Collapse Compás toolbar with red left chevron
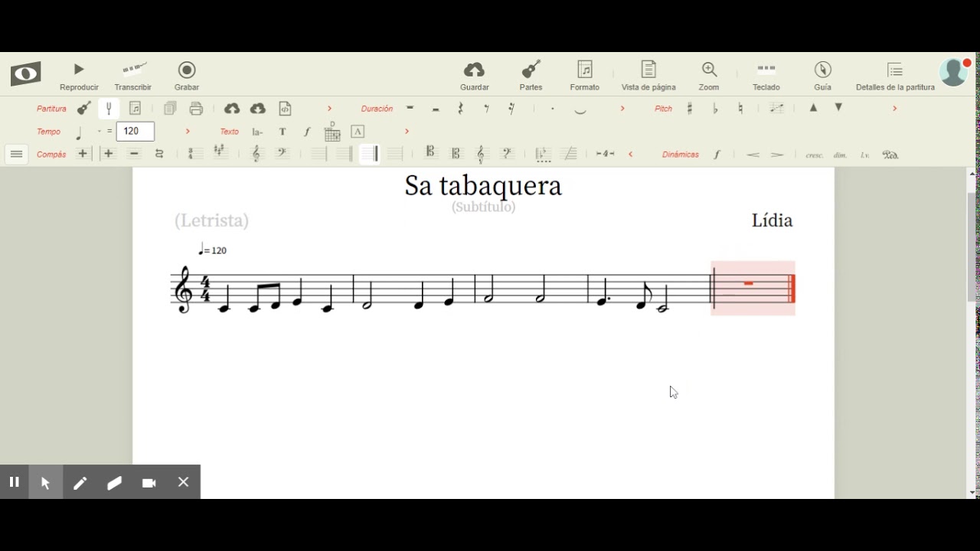Viewport: 980px width, 551px height. tap(631, 154)
